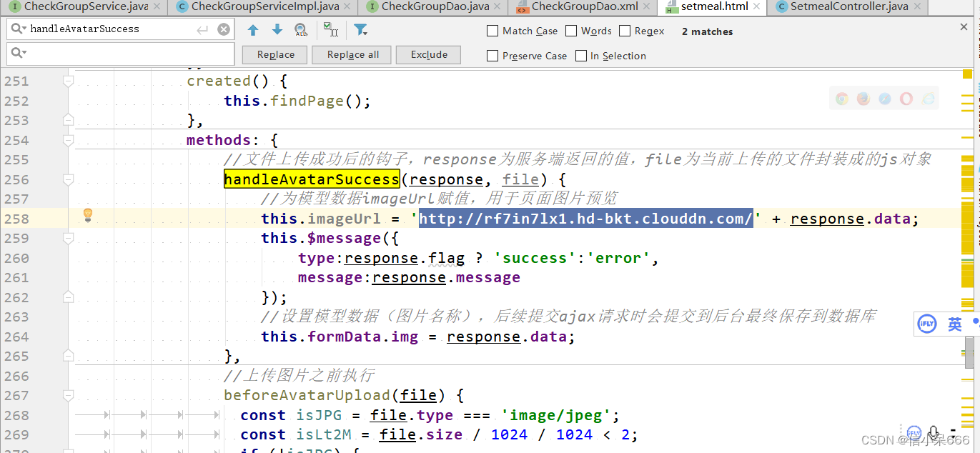Click the select all occurrences icon
980x453 pixels.
(x=330, y=29)
